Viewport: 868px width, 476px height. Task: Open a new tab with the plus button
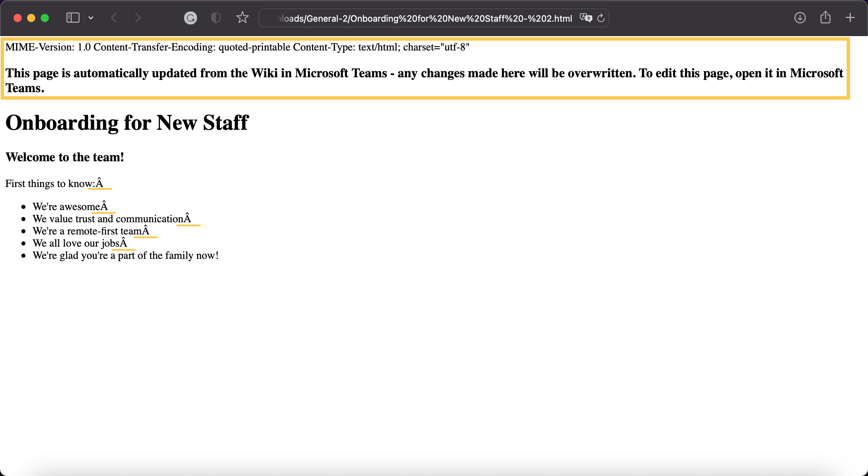click(850, 18)
